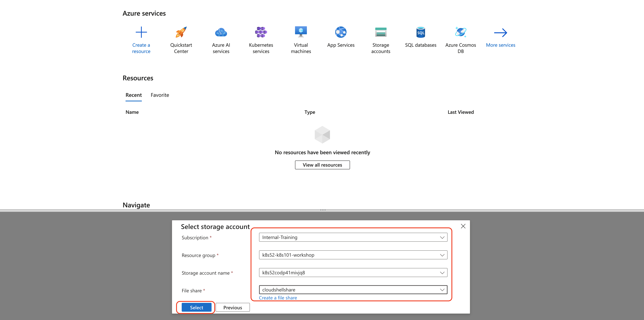Click the Kubernetes services label text
Image resolution: width=644 pixels, height=320 pixels.
(x=261, y=48)
